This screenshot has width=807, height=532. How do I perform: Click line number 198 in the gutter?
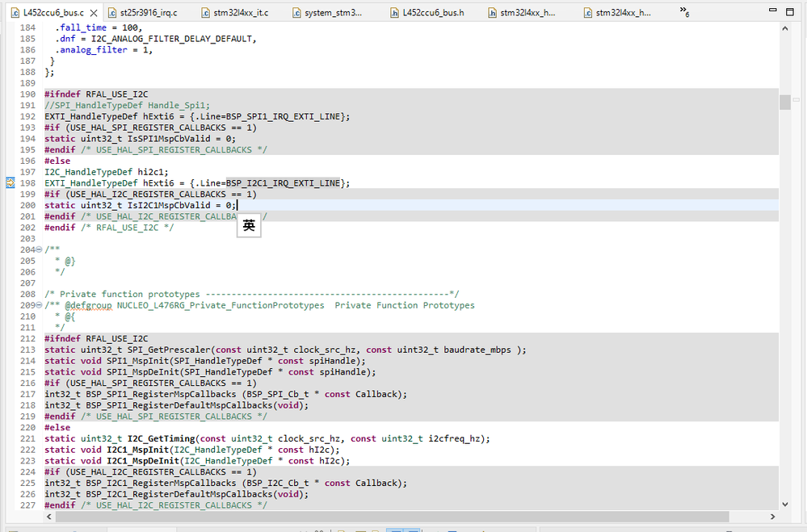(27, 183)
